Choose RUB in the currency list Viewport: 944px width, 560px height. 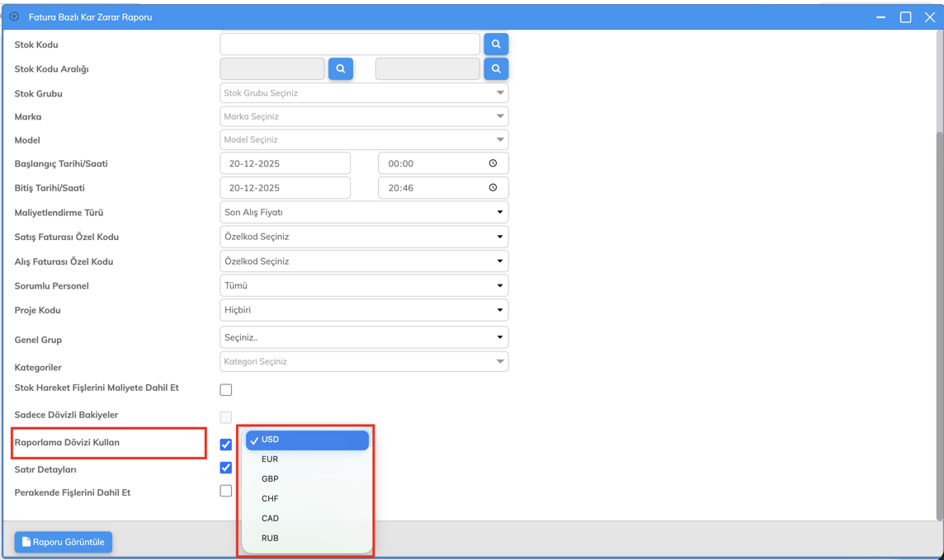click(270, 539)
